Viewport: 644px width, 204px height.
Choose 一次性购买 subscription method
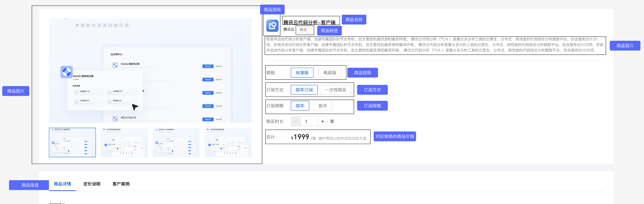(x=335, y=90)
